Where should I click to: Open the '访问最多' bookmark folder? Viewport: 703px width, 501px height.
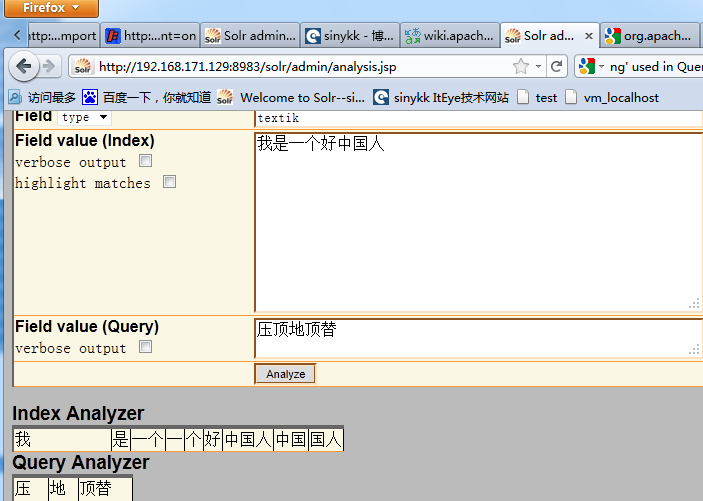(x=42, y=97)
